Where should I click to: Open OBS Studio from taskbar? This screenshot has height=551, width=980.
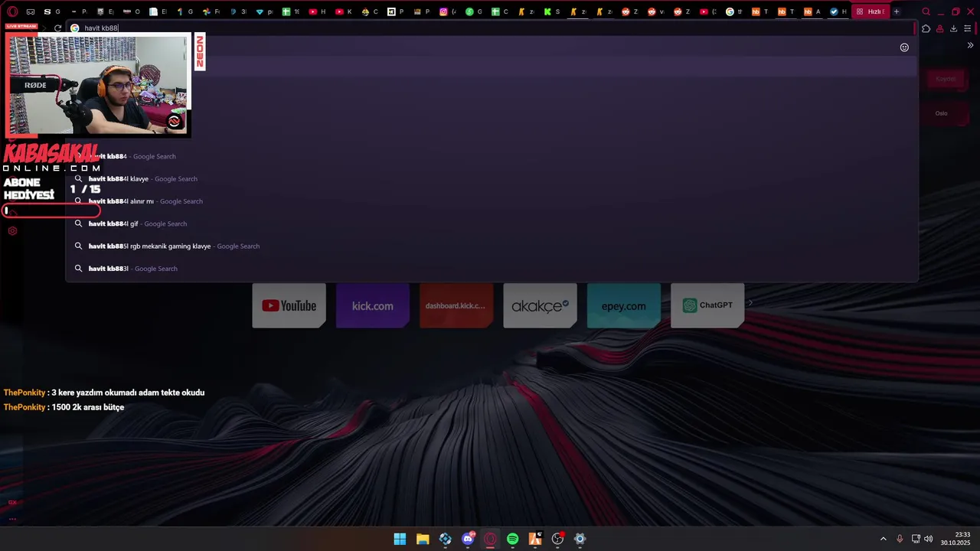pyautogui.click(x=557, y=539)
